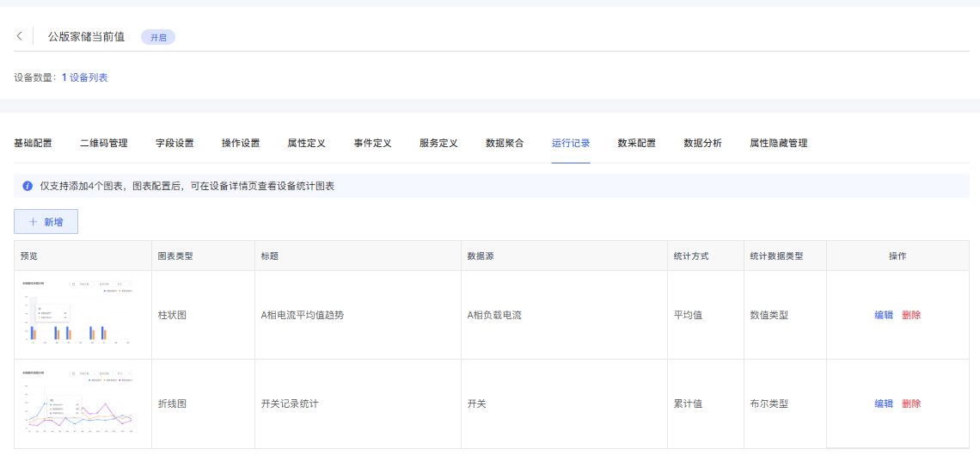This screenshot has width=980, height=462.
Task: Switch to the 基础配置 tab
Action: tap(33, 143)
